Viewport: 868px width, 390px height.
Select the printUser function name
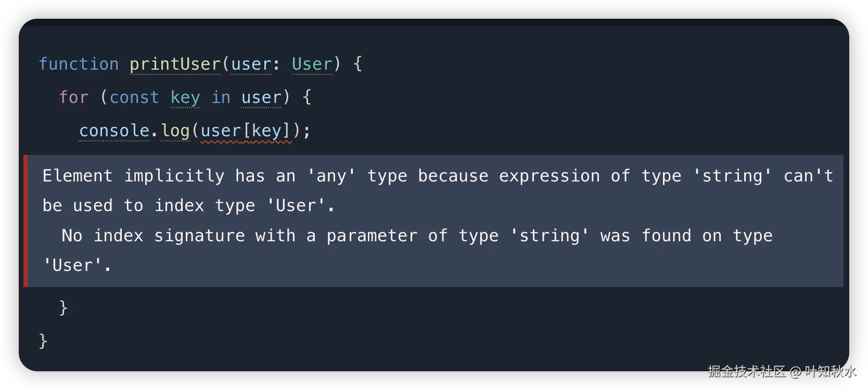pos(175,64)
